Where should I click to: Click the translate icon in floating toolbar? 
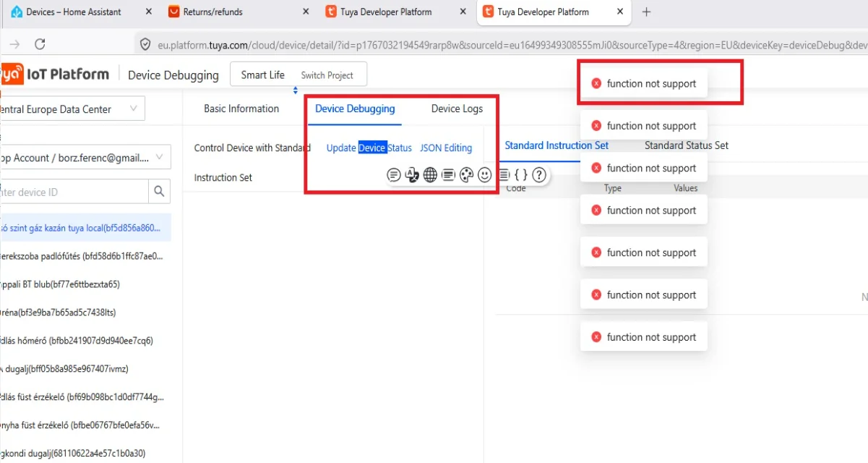[412, 175]
